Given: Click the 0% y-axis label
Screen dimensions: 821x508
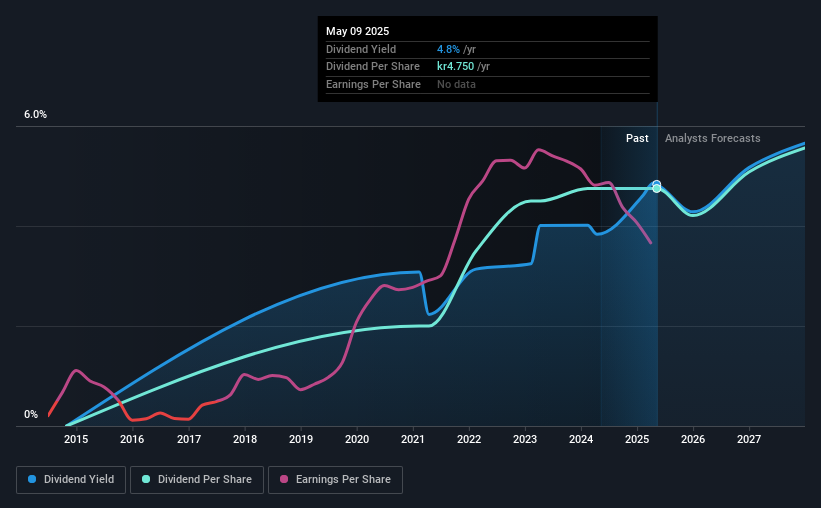Looking at the screenshot, I should [31, 415].
